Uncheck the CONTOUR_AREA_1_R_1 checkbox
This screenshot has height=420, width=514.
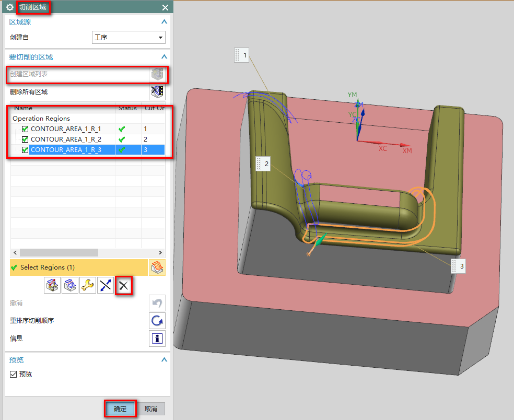click(25, 129)
